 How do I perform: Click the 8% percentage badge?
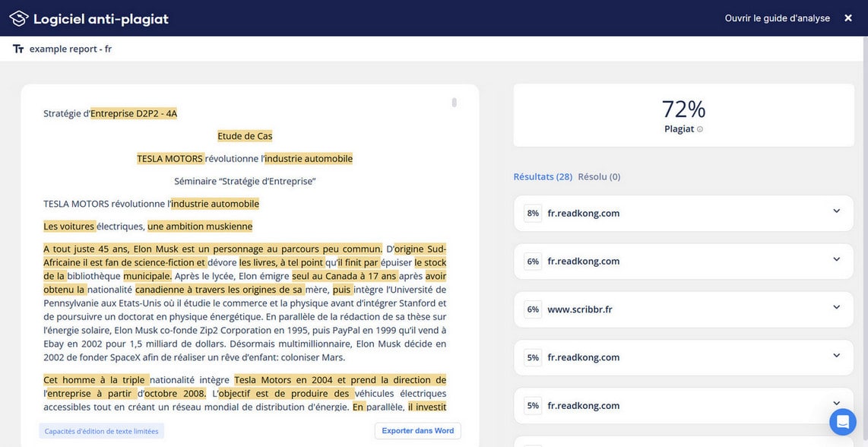[x=533, y=214]
